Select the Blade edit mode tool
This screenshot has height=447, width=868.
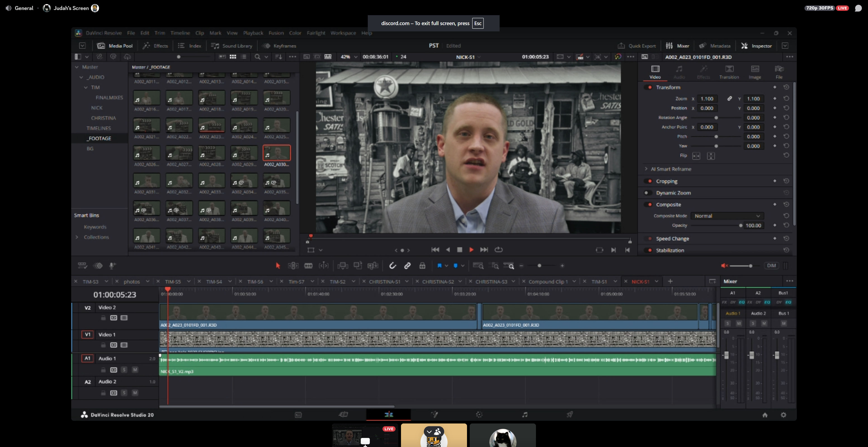[308, 266]
